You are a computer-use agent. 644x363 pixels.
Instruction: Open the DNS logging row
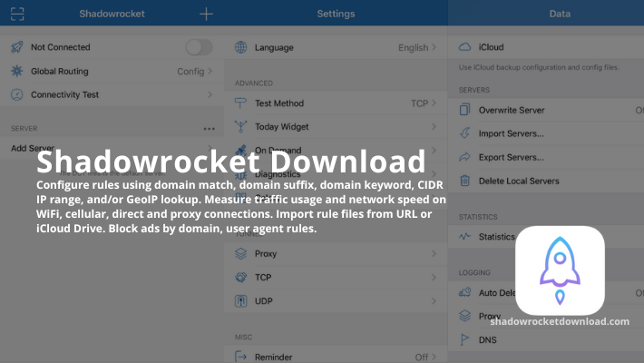[x=546, y=339]
